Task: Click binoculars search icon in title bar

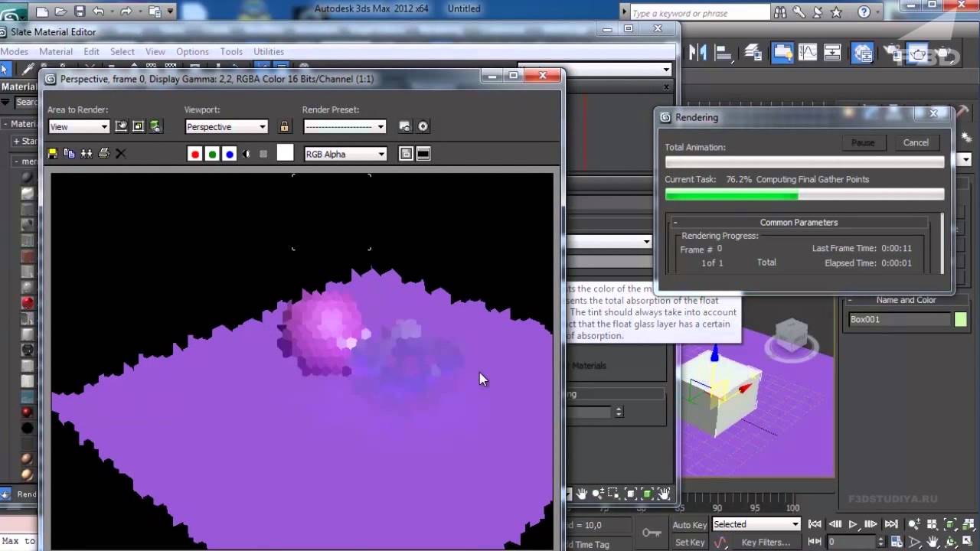Action: [780, 12]
